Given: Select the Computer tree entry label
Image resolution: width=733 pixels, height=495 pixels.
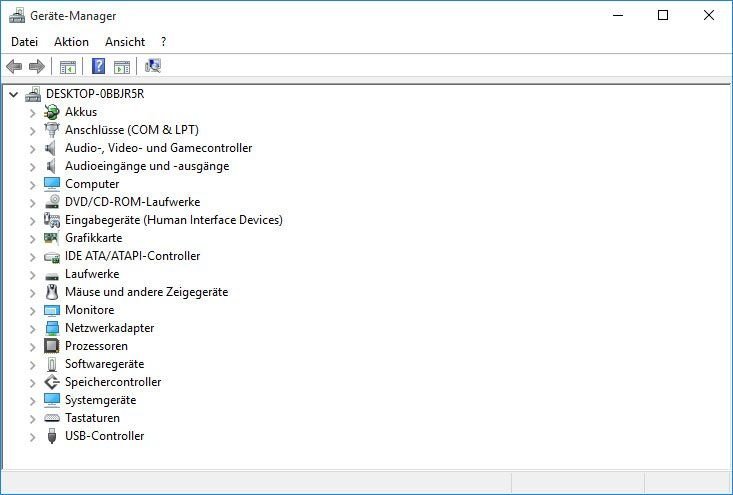Looking at the screenshot, I should click(92, 184).
